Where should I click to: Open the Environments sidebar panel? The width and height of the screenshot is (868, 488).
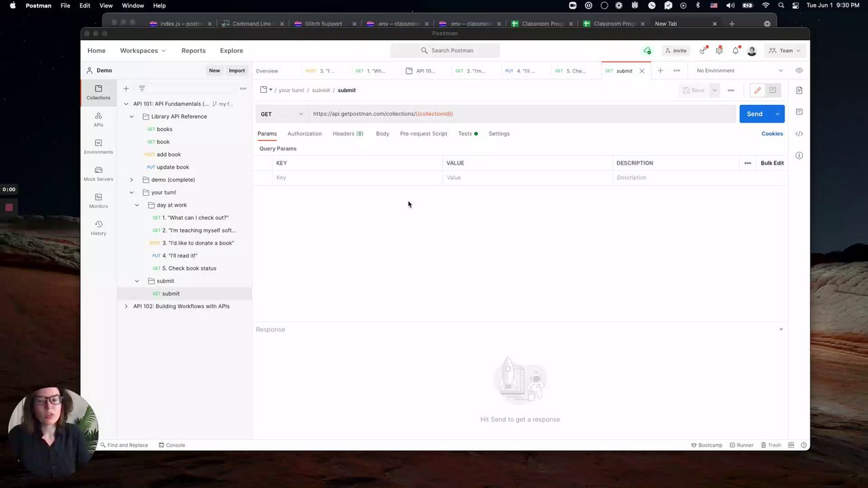coord(98,146)
